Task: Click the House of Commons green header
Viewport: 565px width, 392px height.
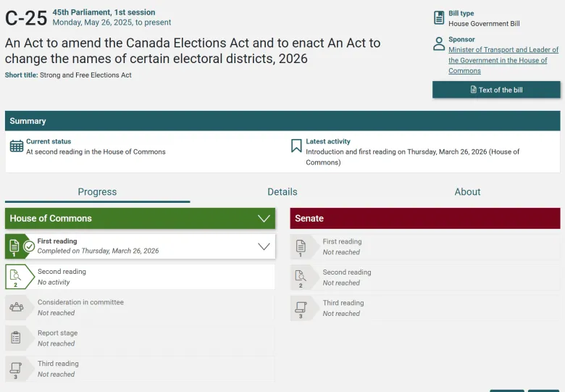Action: (x=141, y=218)
